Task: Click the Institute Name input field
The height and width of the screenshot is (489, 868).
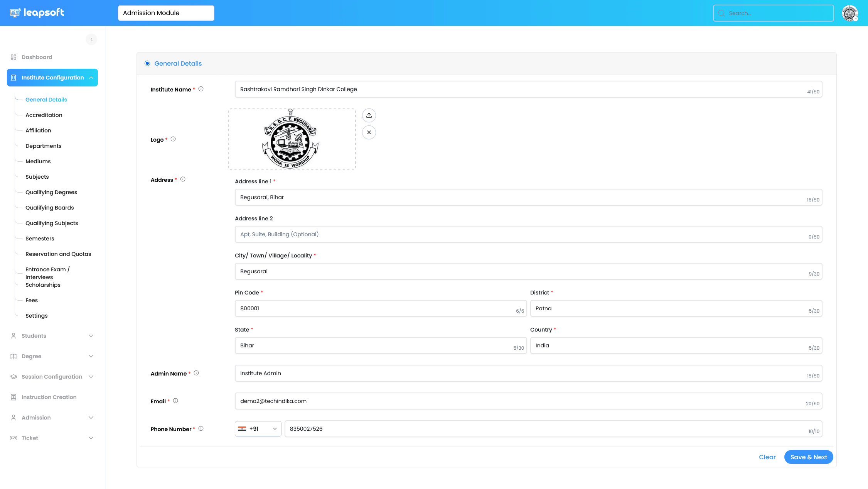Action: pos(528,89)
